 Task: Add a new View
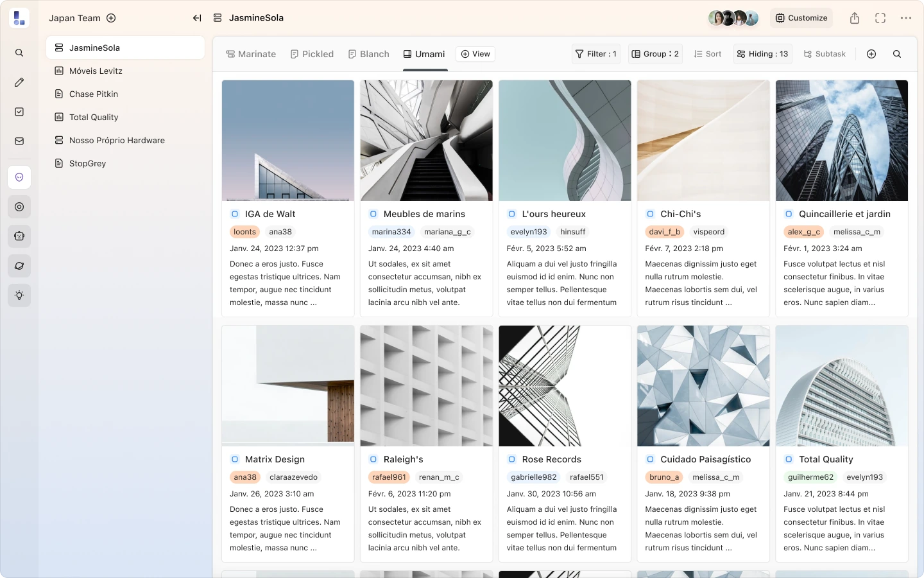(475, 54)
